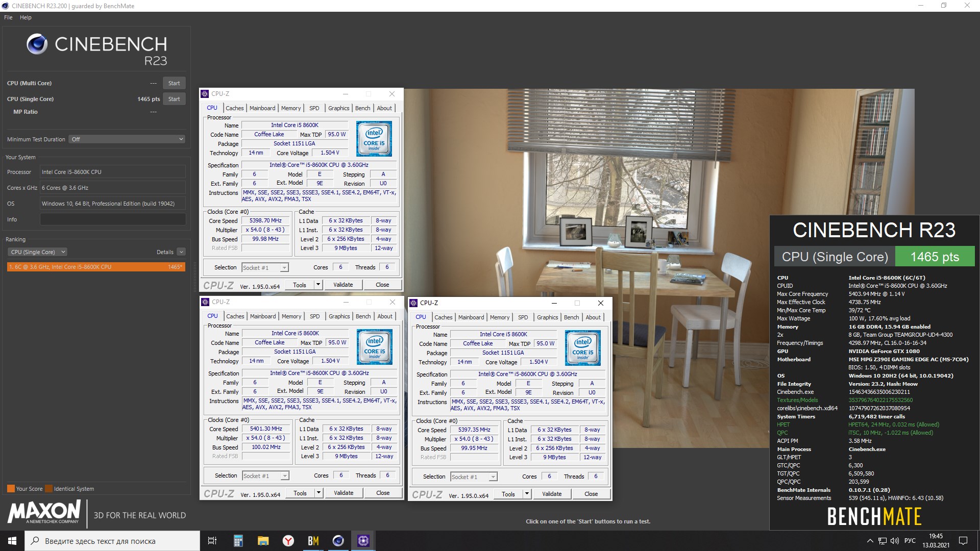Open the Minimum Test Duration dropdown
Image resolution: width=980 pixels, height=551 pixels.
click(127, 139)
